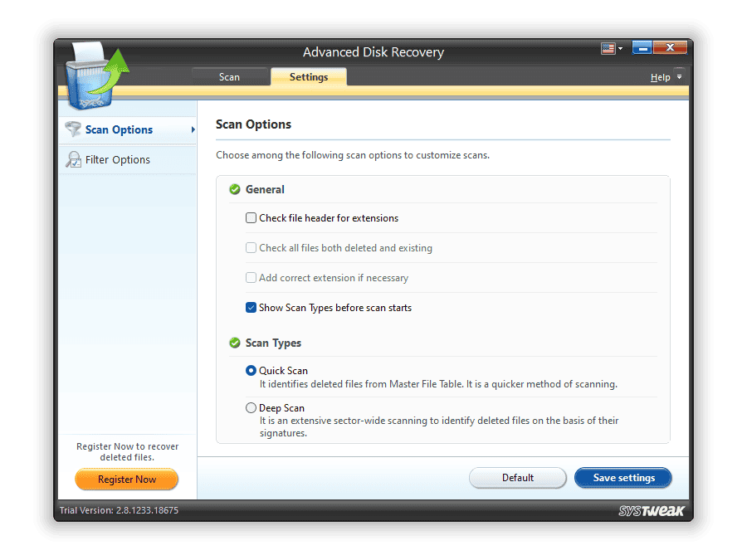Click the green check icon beside General
This screenshot has width=747, height=560.
[x=234, y=189]
